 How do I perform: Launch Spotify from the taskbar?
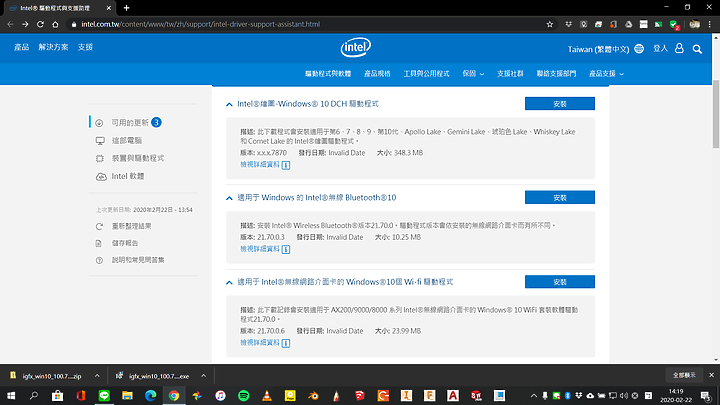243,395
